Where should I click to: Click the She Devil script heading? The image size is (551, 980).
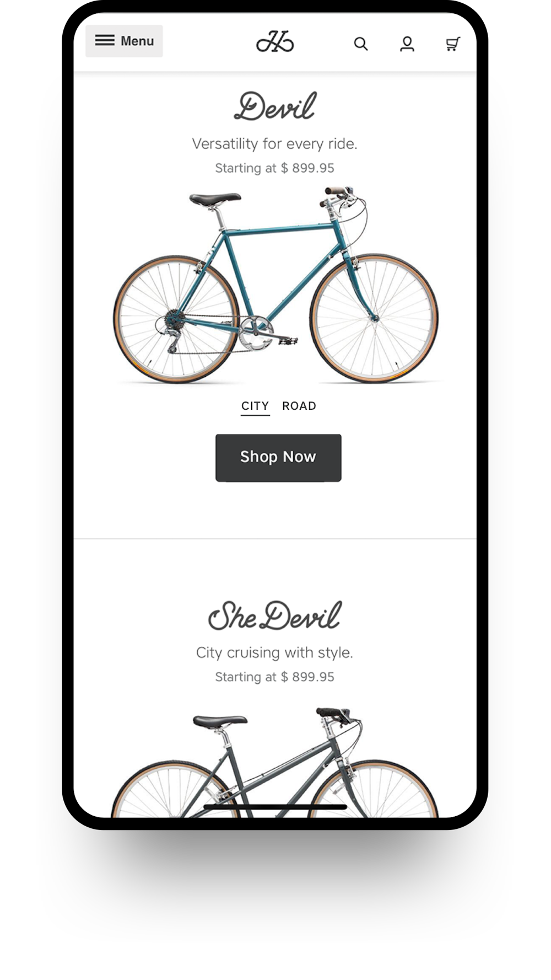[275, 615]
